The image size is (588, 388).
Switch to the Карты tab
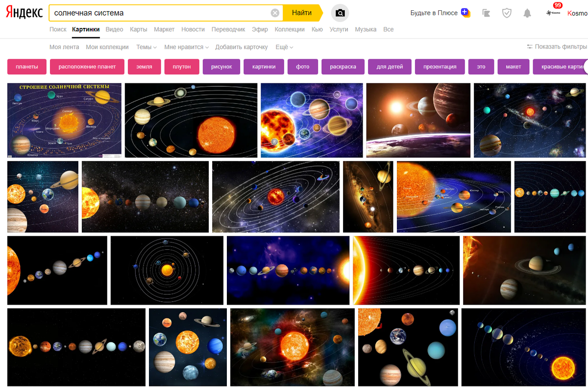tap(139, 29)
